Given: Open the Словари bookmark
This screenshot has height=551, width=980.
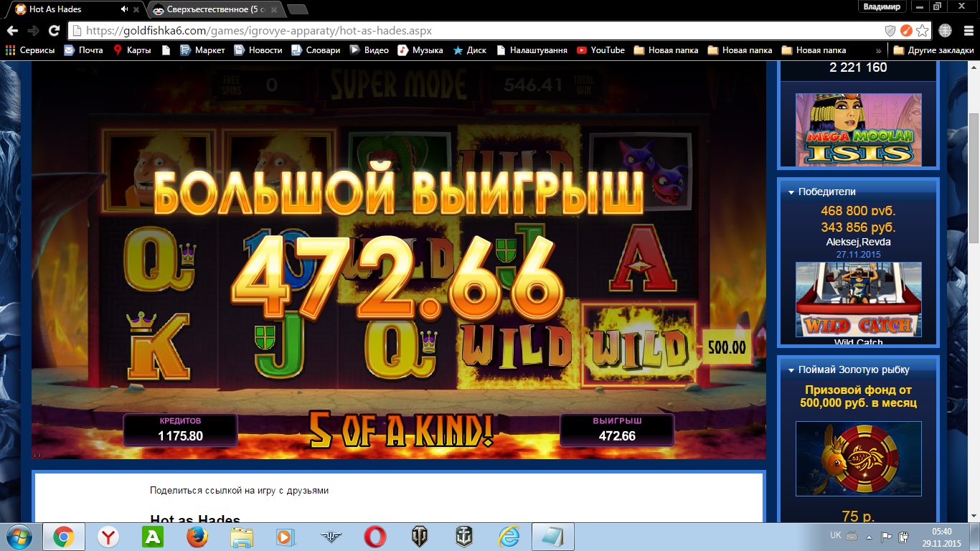Looking at the screenshot, I should [316, 50].
